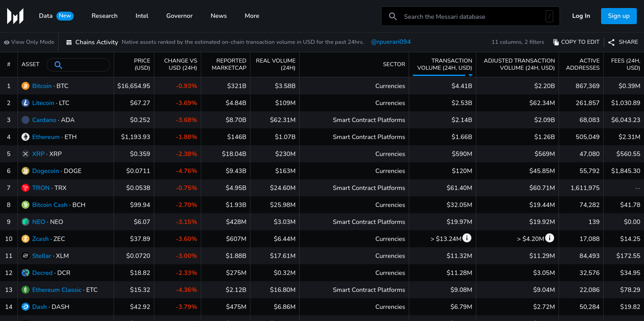This screenshot has width=644, height=321.
Task: Click the eye icon for View Only Mode
Action: tap(7, 42)
